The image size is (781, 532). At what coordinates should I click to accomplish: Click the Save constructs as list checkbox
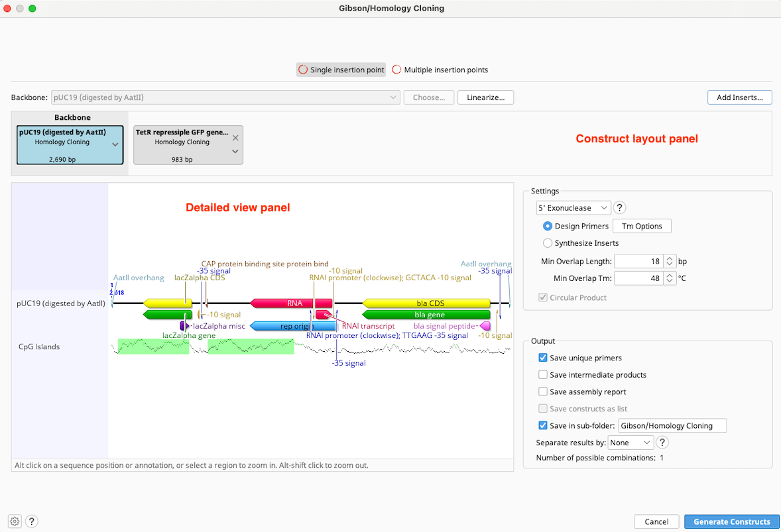[543, 409]
